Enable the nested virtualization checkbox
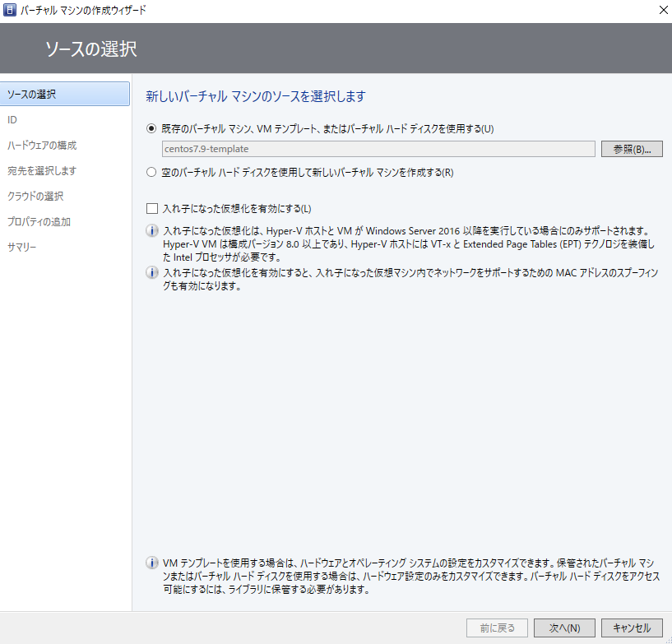Screen dimensions: 672x644 point(152,209)
